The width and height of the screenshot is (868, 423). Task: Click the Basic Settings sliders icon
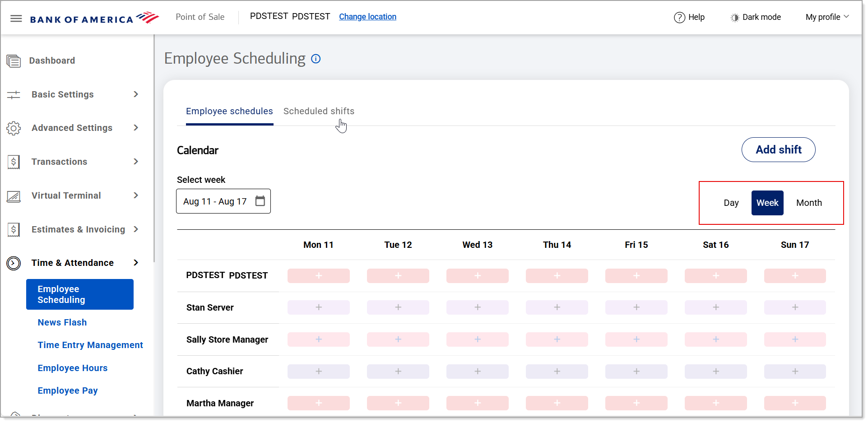pos(14,94)
